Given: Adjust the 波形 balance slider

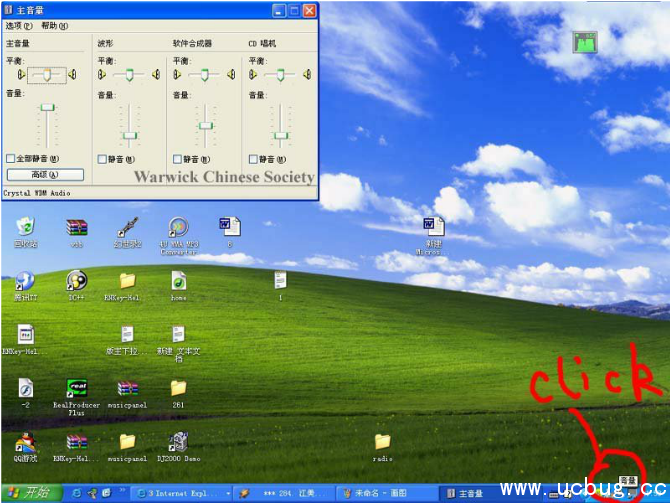Looking at the screenshot, I should (129, 75).
